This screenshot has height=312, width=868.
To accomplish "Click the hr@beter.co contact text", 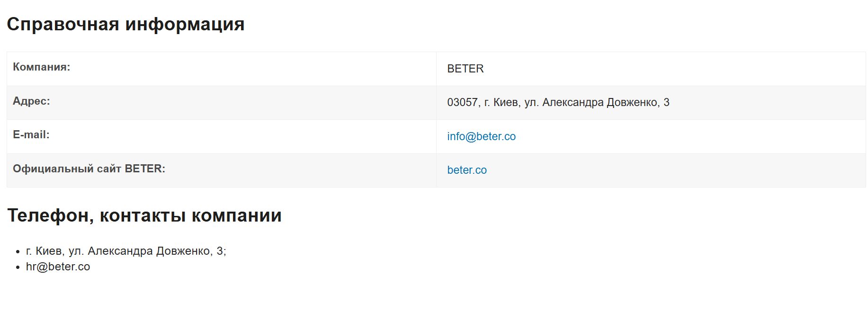I will point(58,267).
